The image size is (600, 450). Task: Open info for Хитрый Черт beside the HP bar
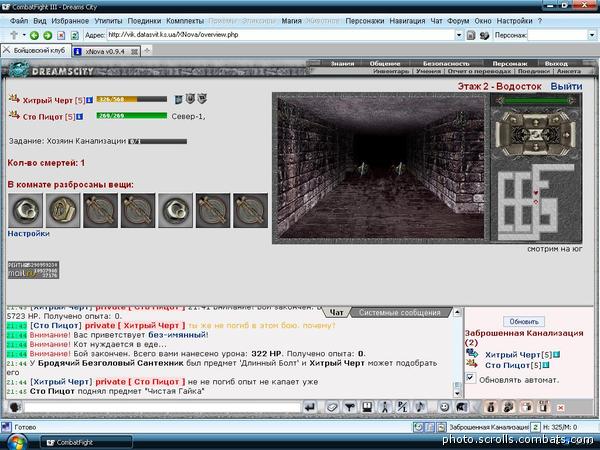[x=89, y=100]
